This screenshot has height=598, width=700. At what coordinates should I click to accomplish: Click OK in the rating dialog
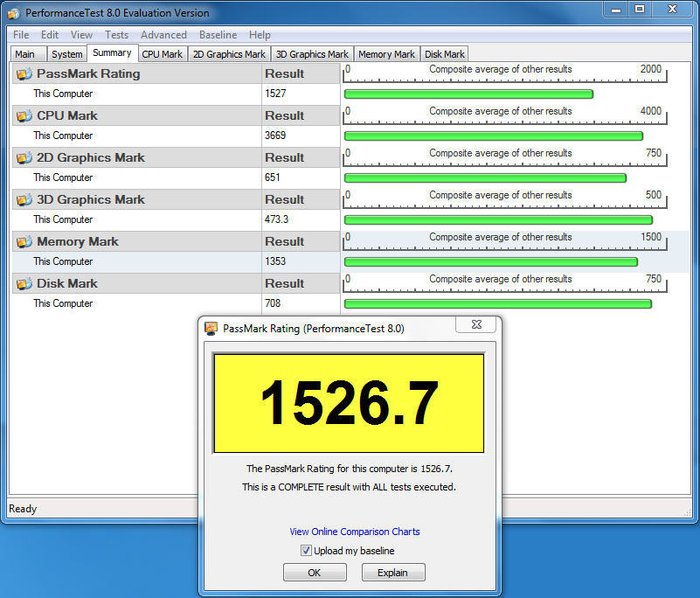pyautogui.click(x=315, y=573)
